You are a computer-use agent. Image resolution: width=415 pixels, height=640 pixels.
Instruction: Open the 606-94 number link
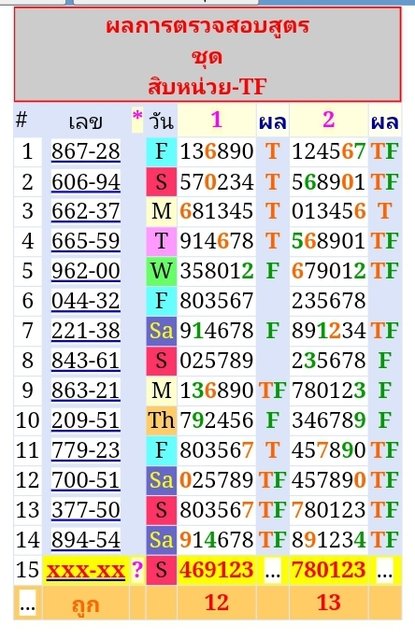(x=86, y=182)
